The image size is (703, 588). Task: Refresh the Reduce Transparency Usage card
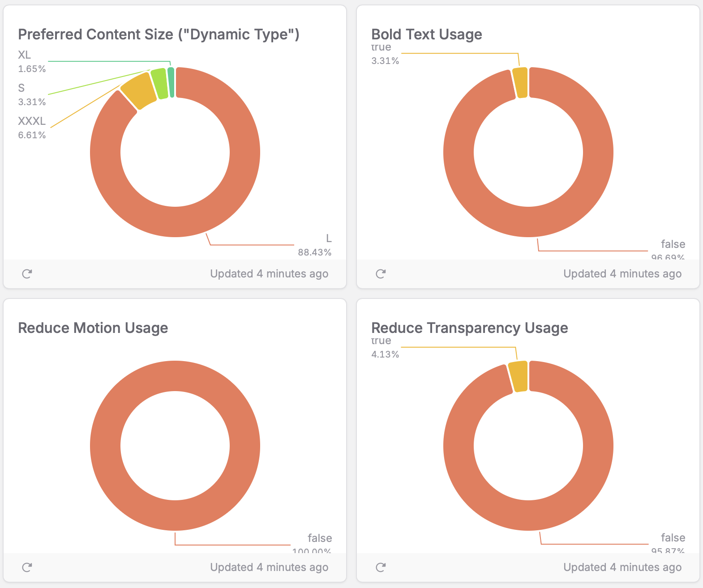pyautogui.click(x=380, y=567)
